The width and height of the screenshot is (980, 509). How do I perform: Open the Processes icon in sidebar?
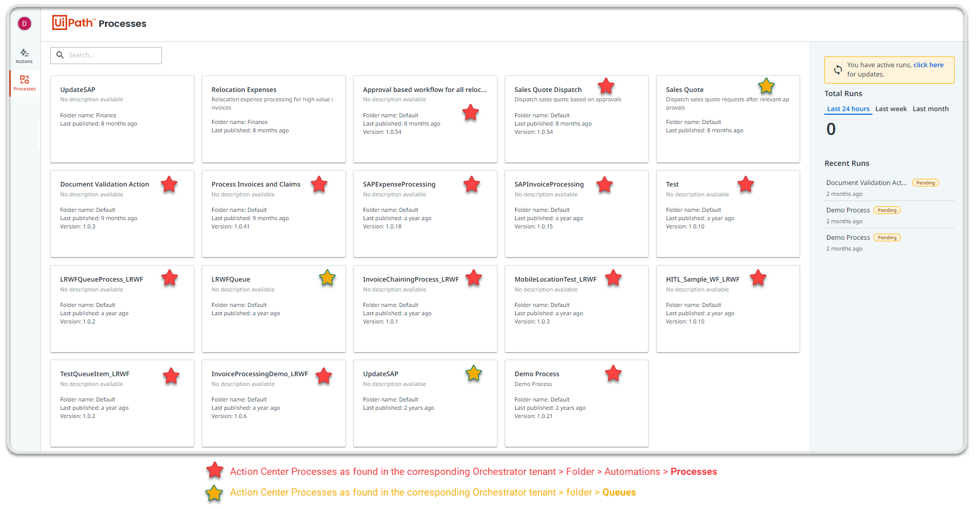tap(24, 80)
